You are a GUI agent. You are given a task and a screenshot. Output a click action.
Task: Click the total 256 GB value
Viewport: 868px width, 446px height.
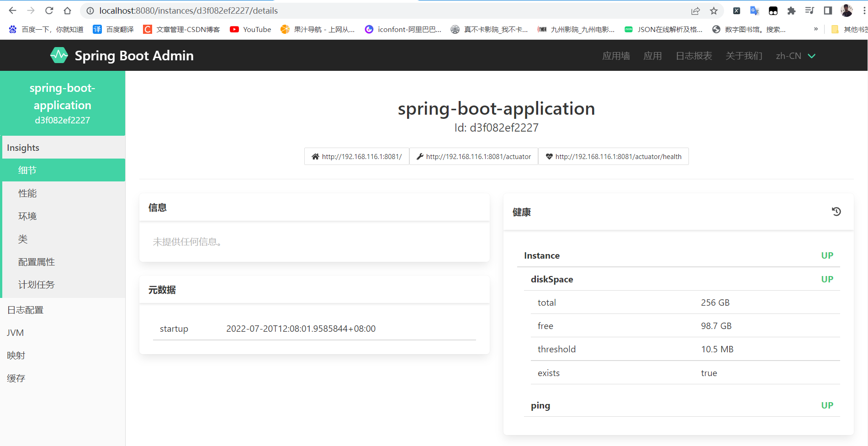pyautogui.click(x=715, y=303)
